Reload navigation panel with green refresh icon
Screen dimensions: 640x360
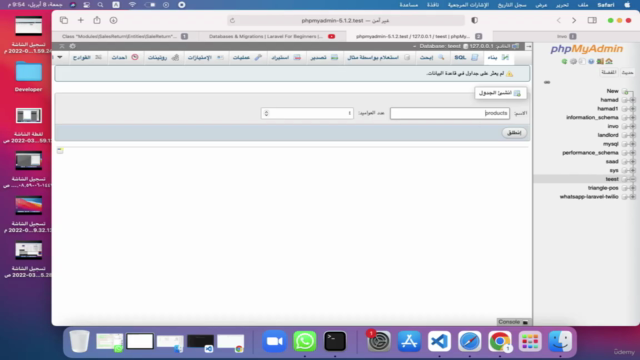pos(564,61)
